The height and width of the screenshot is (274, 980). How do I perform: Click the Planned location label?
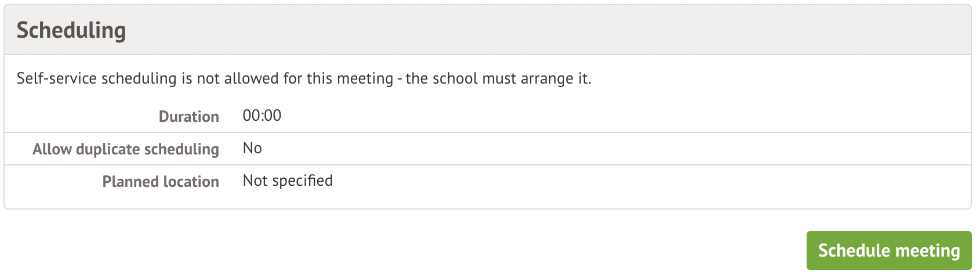161,182
